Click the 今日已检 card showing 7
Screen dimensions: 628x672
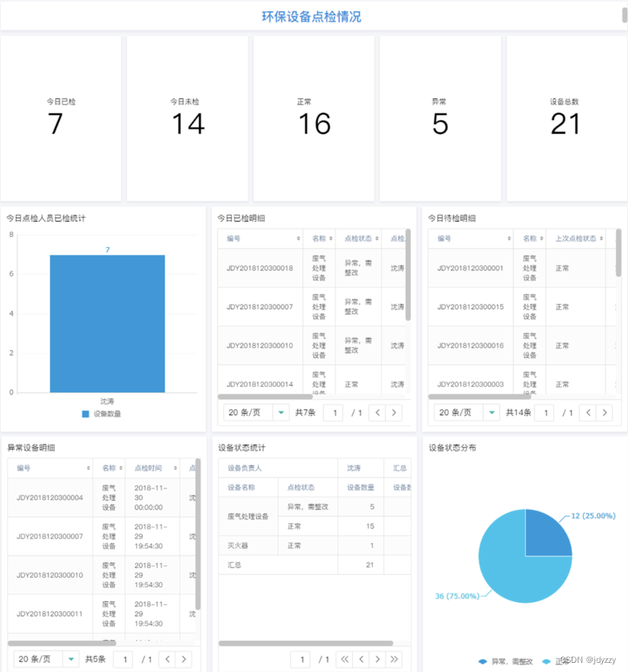point(61,118)
